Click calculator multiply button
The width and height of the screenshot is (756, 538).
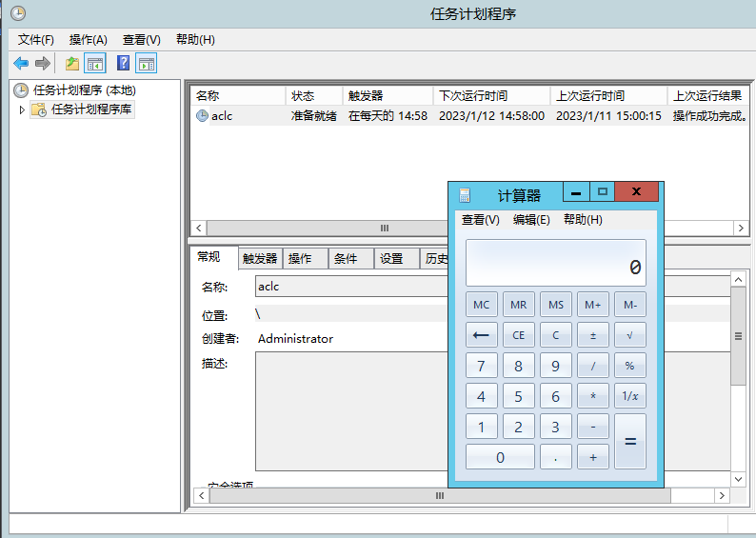(592, 396)
